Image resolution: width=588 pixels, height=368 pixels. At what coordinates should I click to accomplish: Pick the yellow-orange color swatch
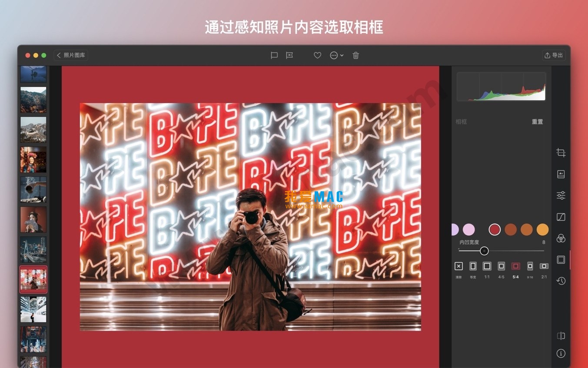click(x=543, y=230)
